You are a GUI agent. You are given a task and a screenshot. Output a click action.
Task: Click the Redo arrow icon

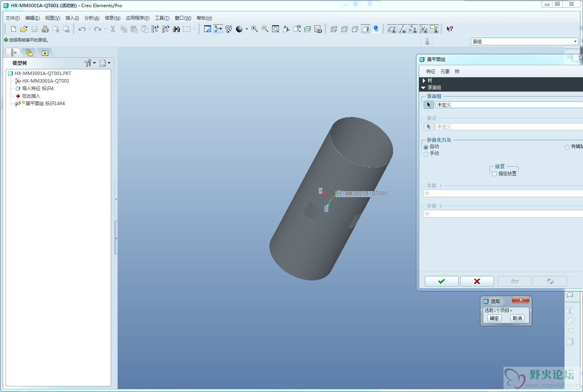(98, 29)
